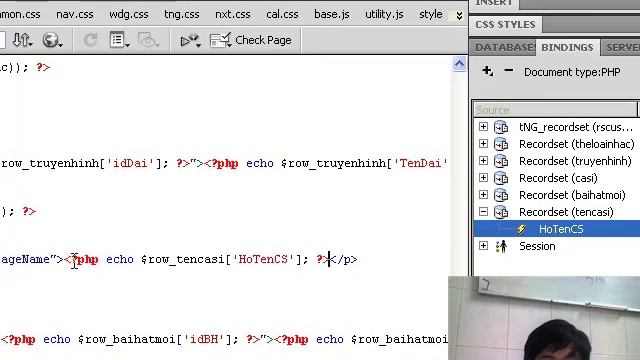The image size is (640, 360).
Task: Open the File management transfer arrows menu
Action: pos(22,40)
